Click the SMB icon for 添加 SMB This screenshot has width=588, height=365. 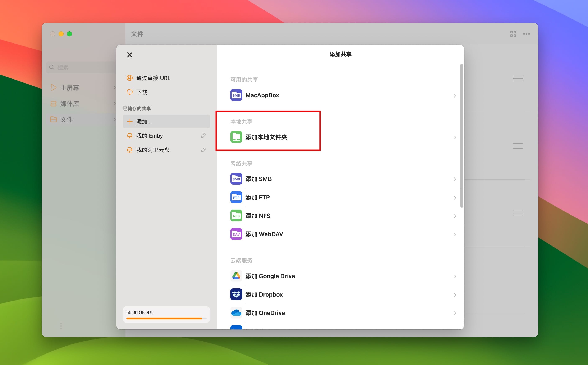[x=236, y=179]
